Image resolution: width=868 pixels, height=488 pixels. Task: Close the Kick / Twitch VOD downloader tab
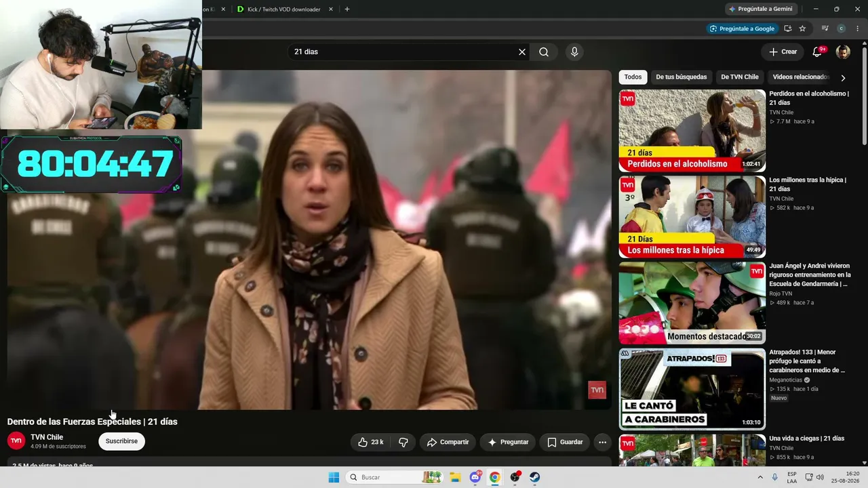coord(331,9)
